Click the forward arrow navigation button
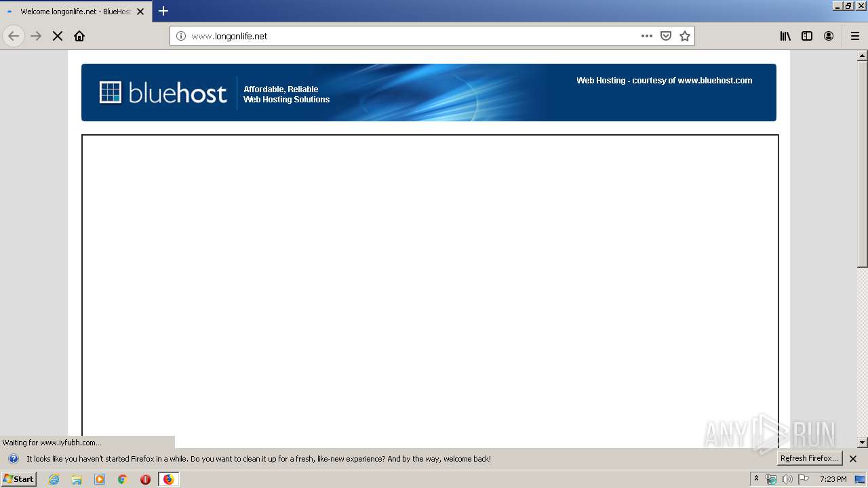Image resolution: width=868 pixels, height=488 pixels. coord(36,36)
